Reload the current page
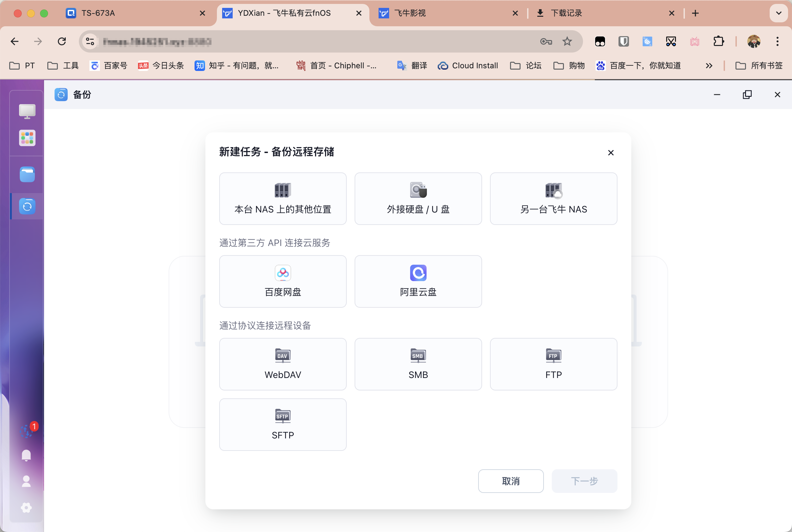The width and height of the screenshot is (792, 532). [x=62, y=41]
